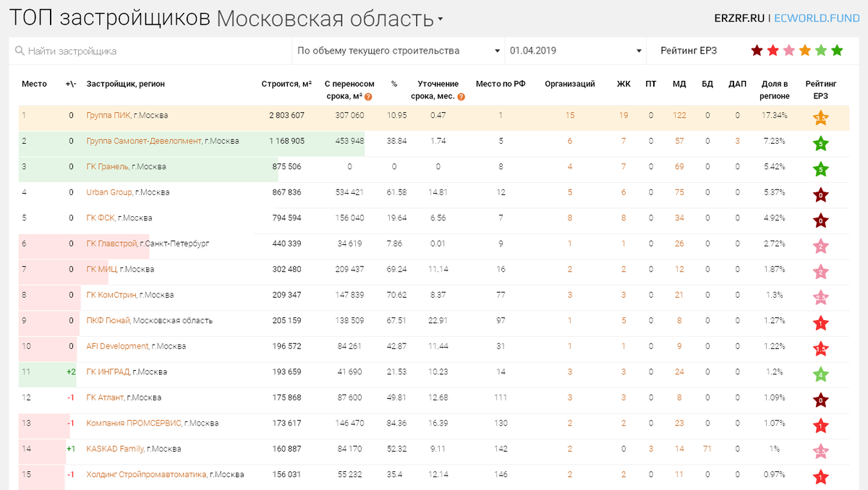Open the Группа ПИК developer link
This screenshot has width=868, height=490.
click(x=109, y=115)
